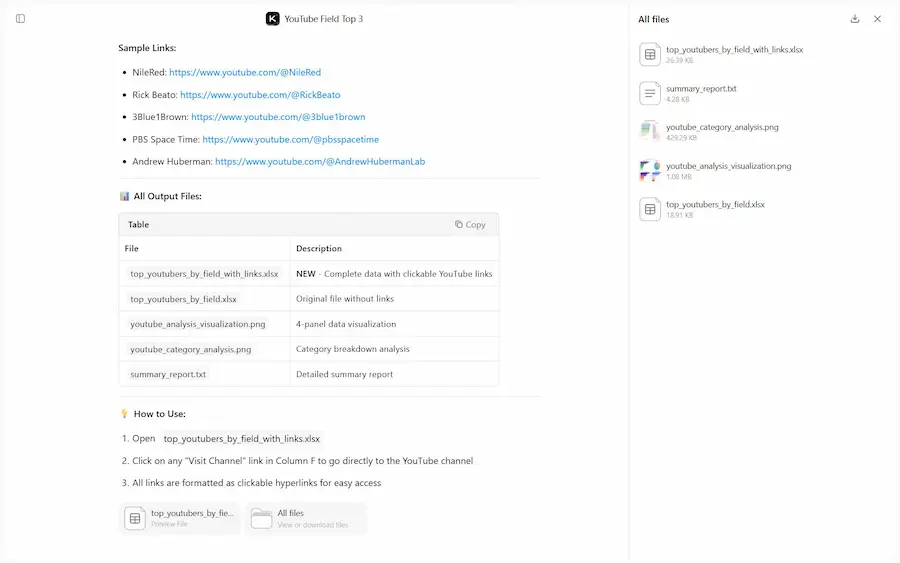The image size is (900, 563).
Task: Click 'Original file without links' description
Action: click(345, 299)
